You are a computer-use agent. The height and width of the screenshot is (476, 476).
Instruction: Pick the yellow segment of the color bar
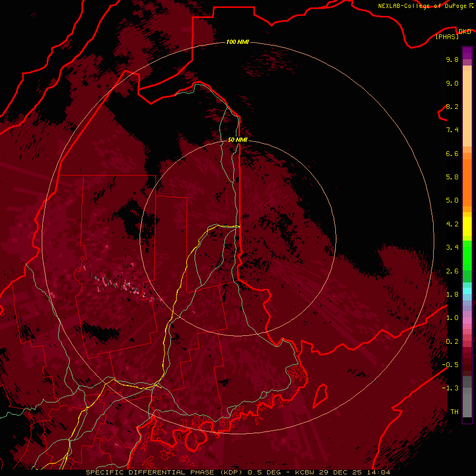[467, 226]
